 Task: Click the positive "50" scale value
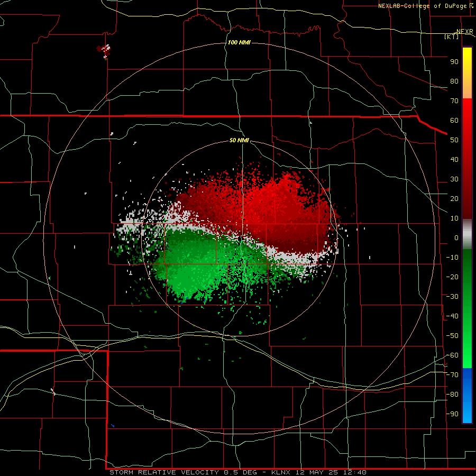(x=454, y=140)
